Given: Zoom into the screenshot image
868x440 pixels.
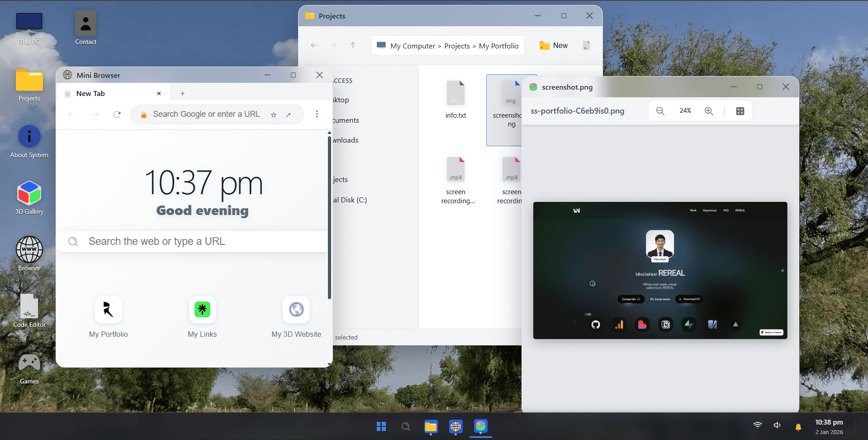Looking at the screenshot, I should [708, 110].
